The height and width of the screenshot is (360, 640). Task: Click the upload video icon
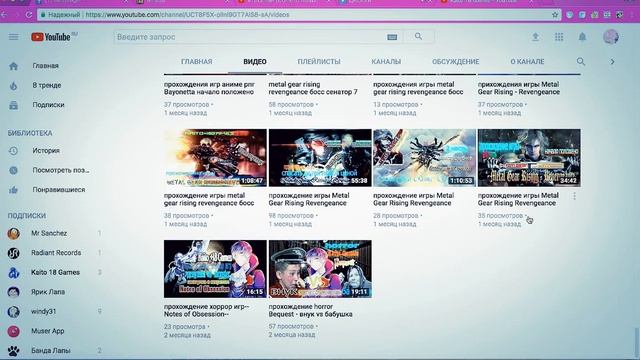535,37
